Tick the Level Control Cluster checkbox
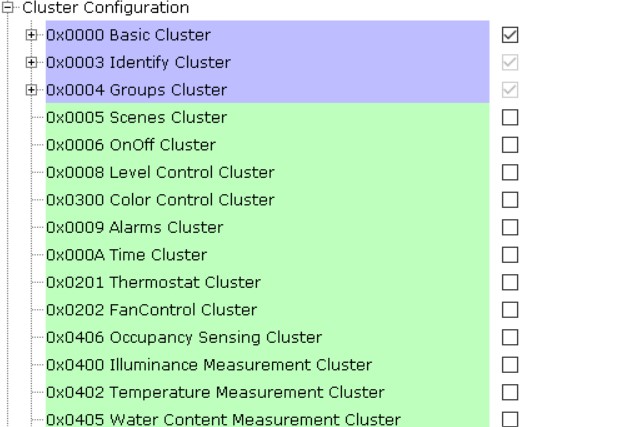The image size is (640, 427). [x=510, y=173]
